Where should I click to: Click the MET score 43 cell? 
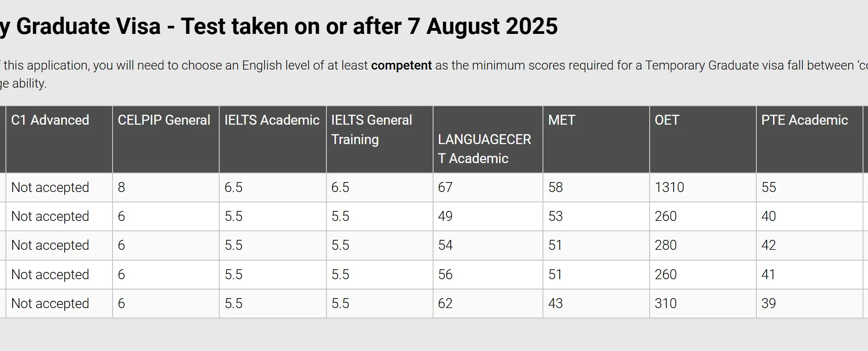pyautogui.click(x=556, y=303)
